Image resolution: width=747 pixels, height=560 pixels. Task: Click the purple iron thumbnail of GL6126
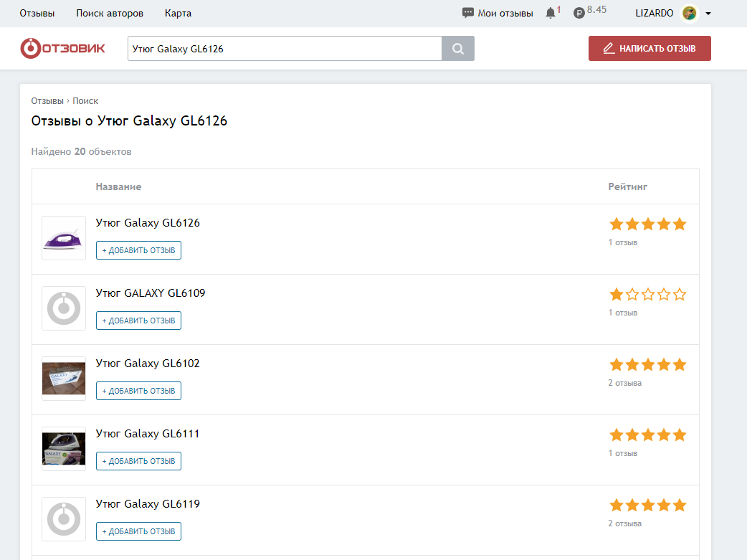click(x=64, y=238)
